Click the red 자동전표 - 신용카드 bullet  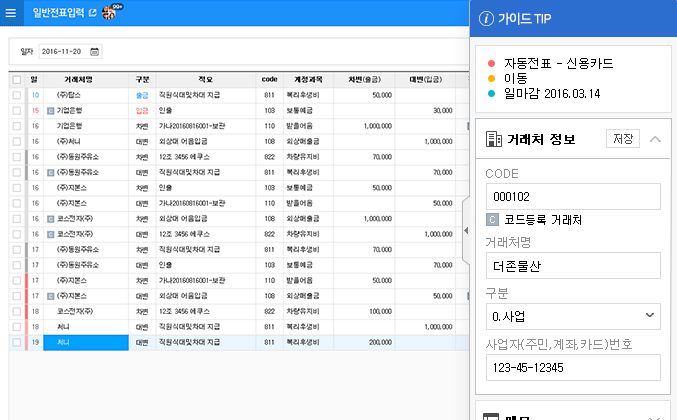tap(491, 63)
